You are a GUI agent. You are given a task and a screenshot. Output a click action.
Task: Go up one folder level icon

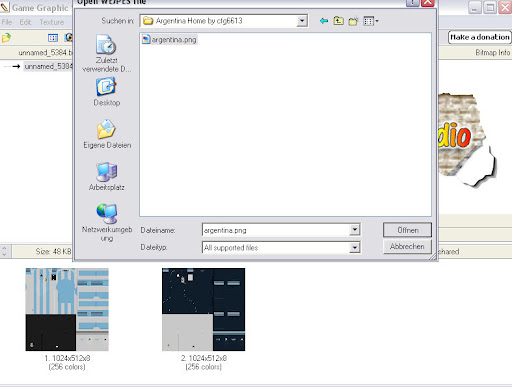pos(339,21)
